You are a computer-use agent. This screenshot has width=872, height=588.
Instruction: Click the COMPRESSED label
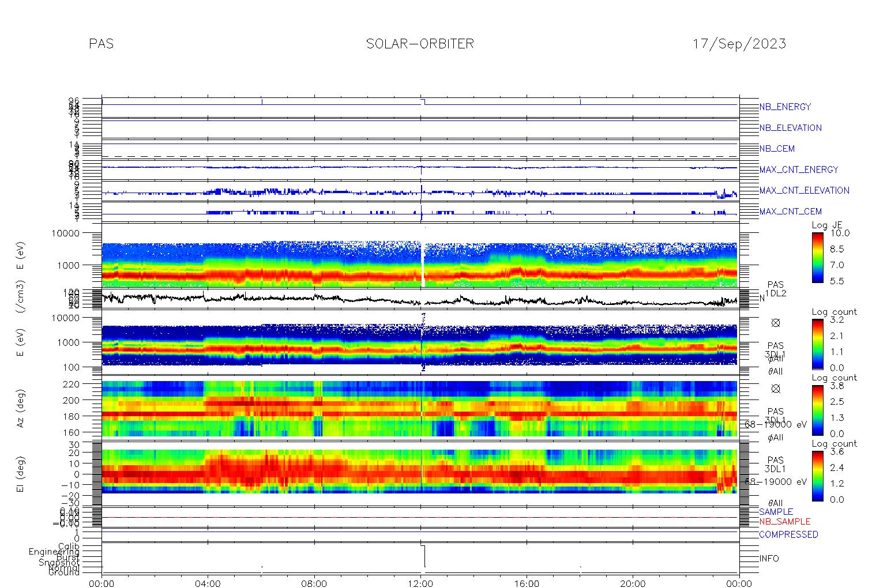point(788,535)
